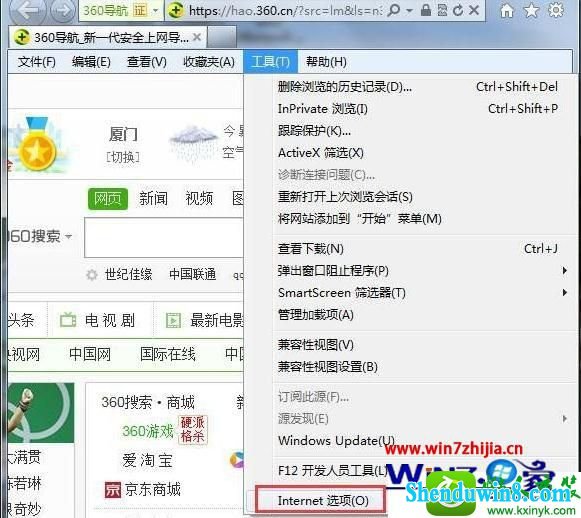581x518 pixels.
Task: Click the address bar search magnifier icon
Action: tap(394, 11)
